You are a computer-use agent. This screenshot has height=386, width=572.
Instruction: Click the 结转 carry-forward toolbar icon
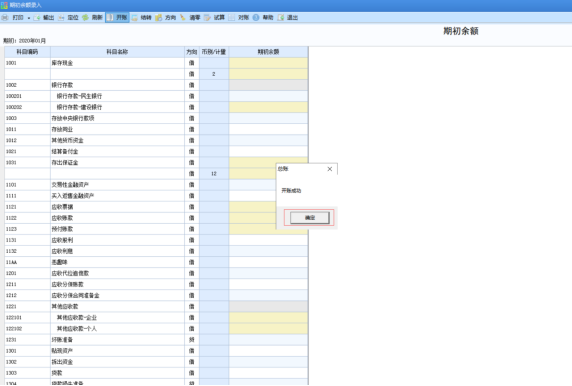135,18
